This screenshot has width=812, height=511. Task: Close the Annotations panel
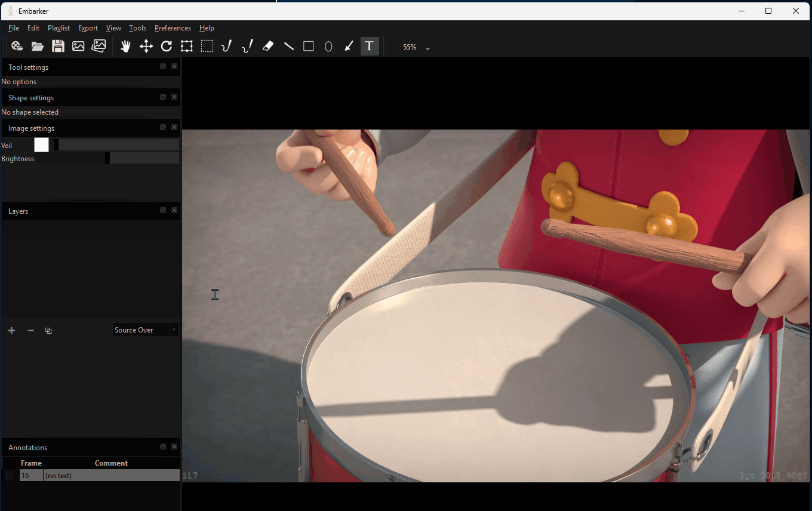click(174, 447)
